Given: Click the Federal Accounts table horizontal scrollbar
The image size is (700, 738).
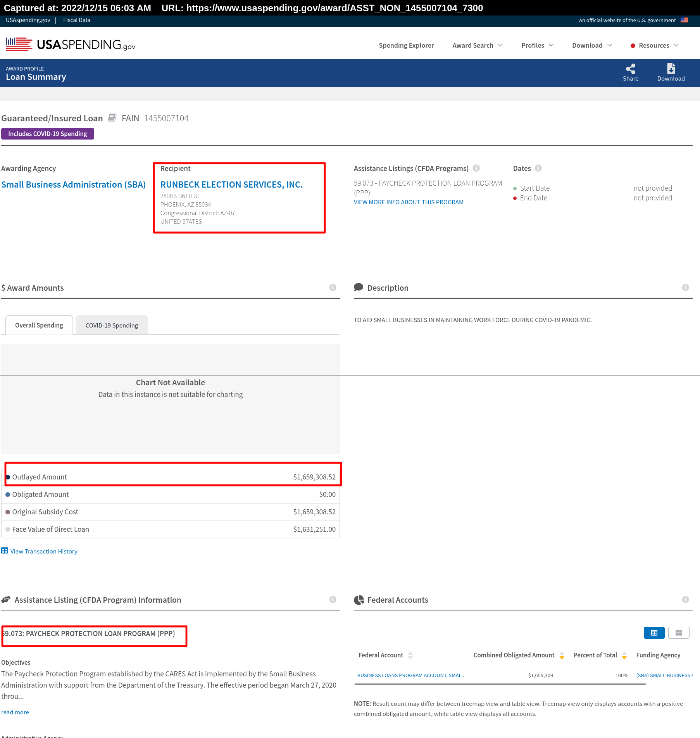Looking at the screenshot, I should tap(500, 684).
